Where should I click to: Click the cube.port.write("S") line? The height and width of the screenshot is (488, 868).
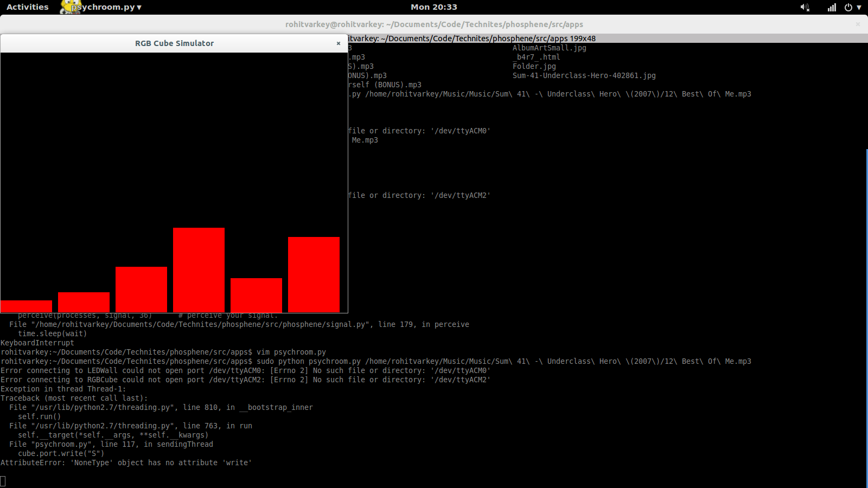coord(61,453)
